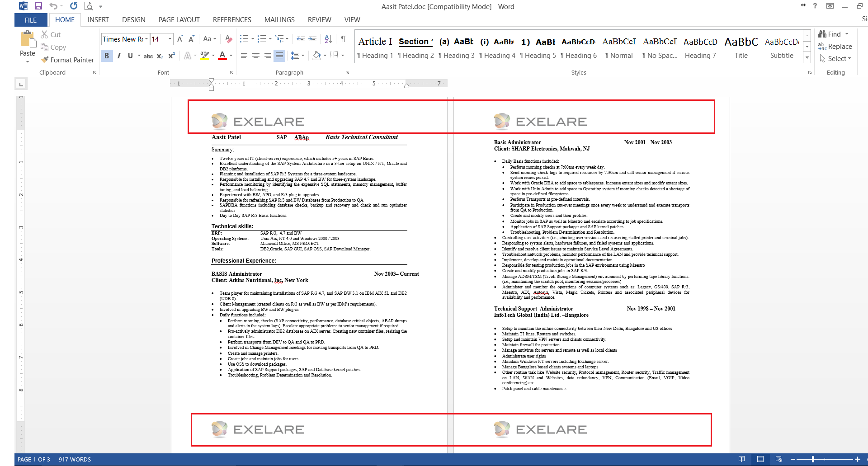Image resolution: width=868 pixels, height=466 pixels.
Task: Click Replace in the Editing group
Action: (835, 46)
